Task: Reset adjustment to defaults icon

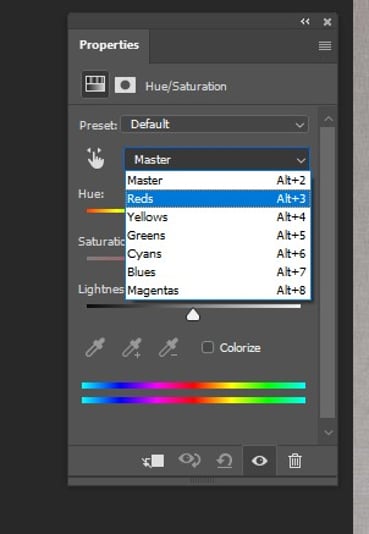Action: (x=224, y=461)
